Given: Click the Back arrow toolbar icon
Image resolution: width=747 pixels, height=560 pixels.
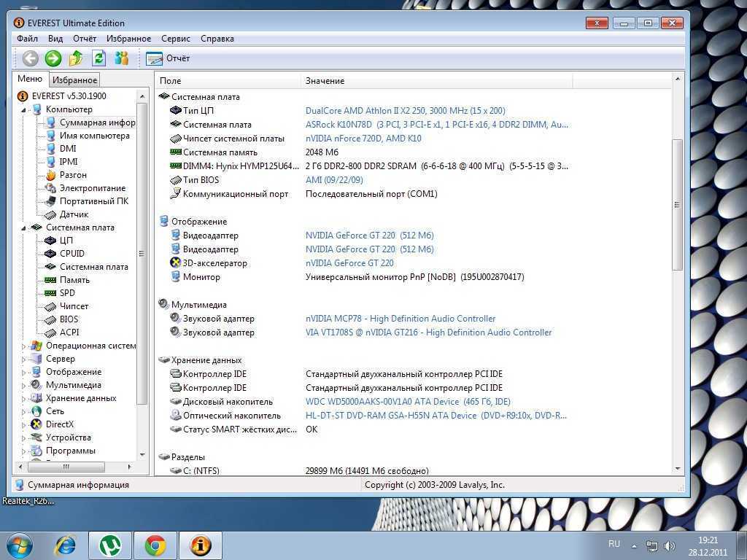Looking at the screenshot, I should [31, 58].
